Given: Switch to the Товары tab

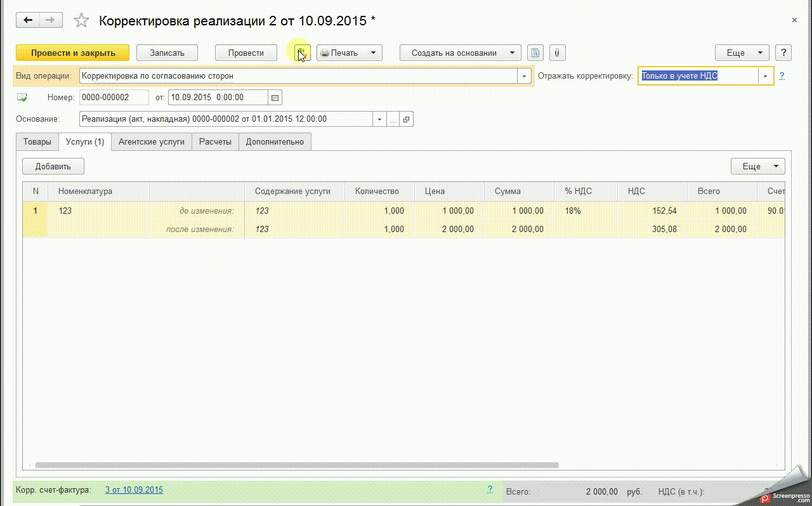Looking at the screenshot, I should pos(37,142).
